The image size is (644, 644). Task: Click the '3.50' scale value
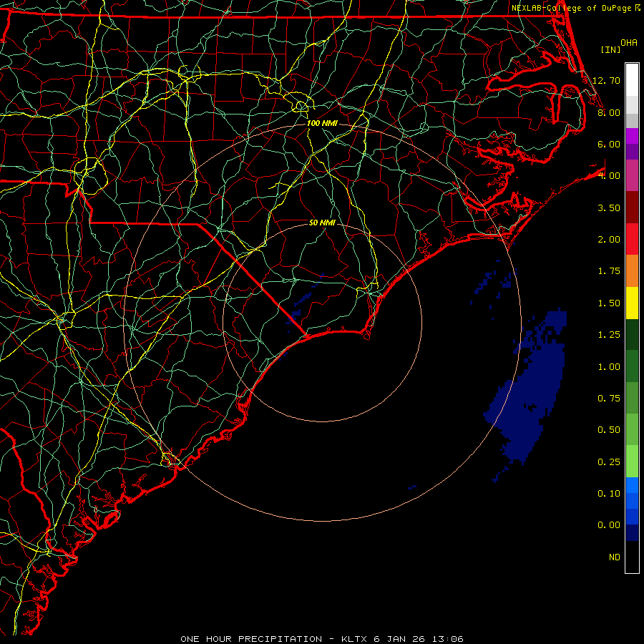pos(609,208)
